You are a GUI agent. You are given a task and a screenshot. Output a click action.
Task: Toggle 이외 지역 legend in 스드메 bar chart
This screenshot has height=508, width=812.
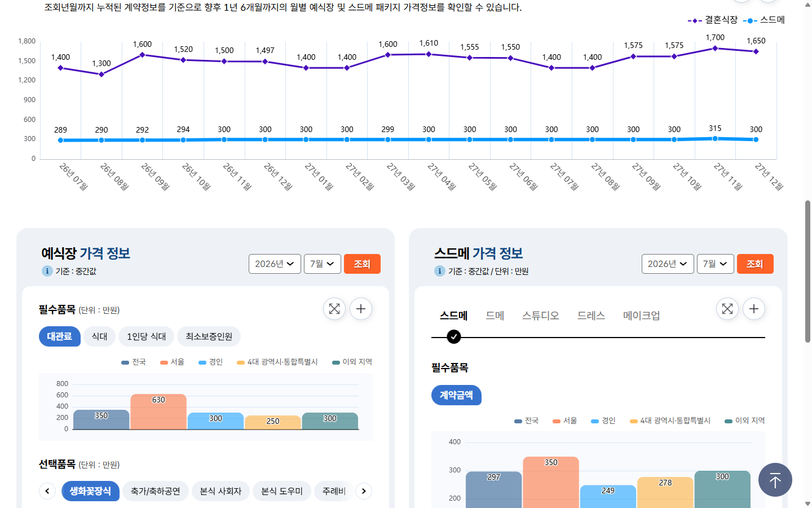pos(744,421)
